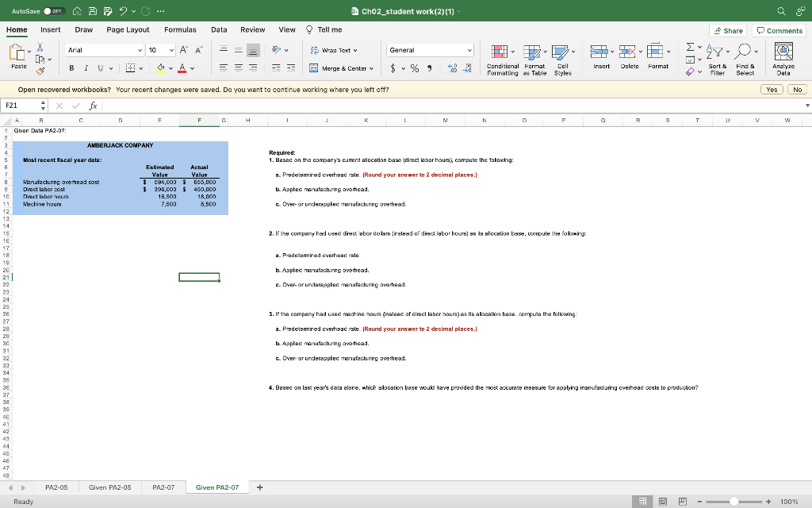Click the Paste clipboard icon

coord(17,52)
